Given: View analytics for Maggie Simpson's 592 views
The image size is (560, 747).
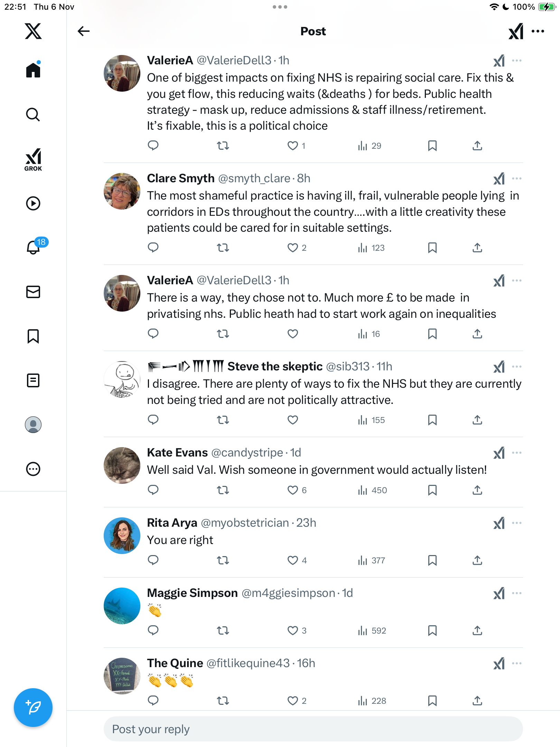Looking at the screenshot, I should 372,630.
